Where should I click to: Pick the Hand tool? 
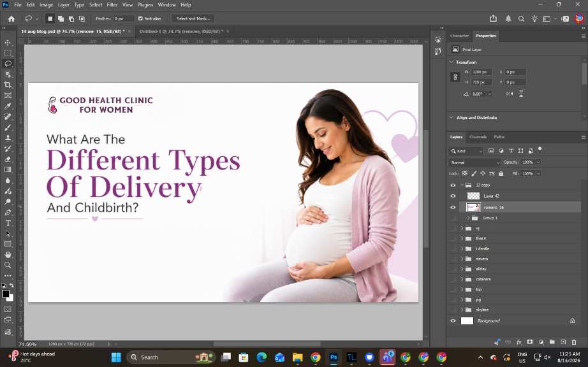click(x=8, y=255)
